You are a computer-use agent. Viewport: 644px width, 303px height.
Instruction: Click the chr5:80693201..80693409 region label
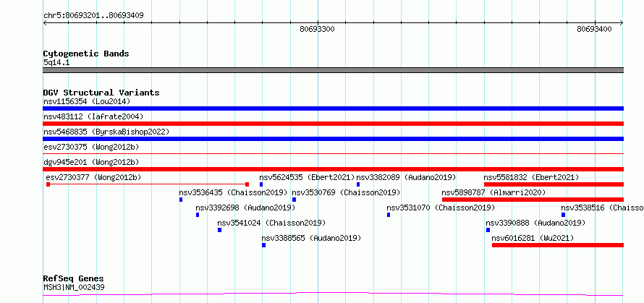(93, 16)
